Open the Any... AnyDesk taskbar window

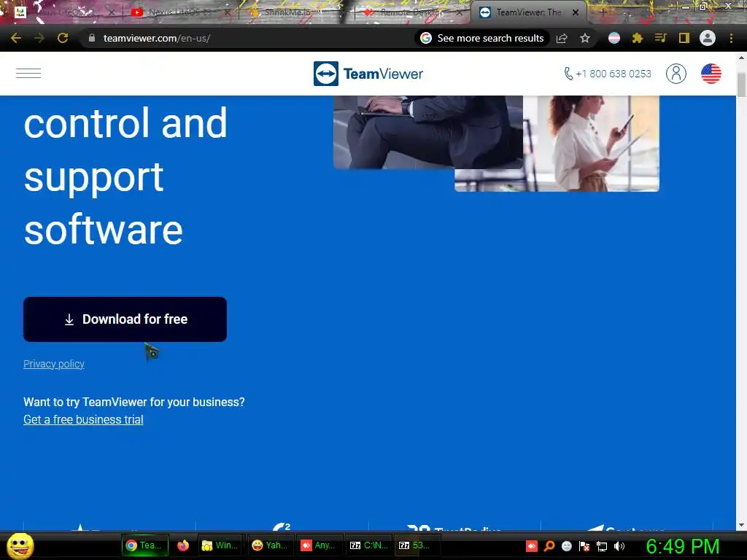pyautogui.click(x=319, y=545)
